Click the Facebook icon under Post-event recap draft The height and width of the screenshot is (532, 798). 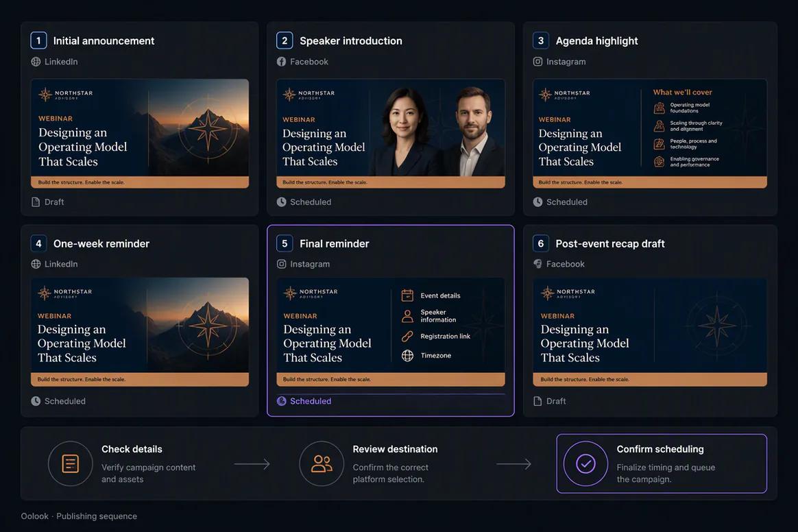click(537, 264)
